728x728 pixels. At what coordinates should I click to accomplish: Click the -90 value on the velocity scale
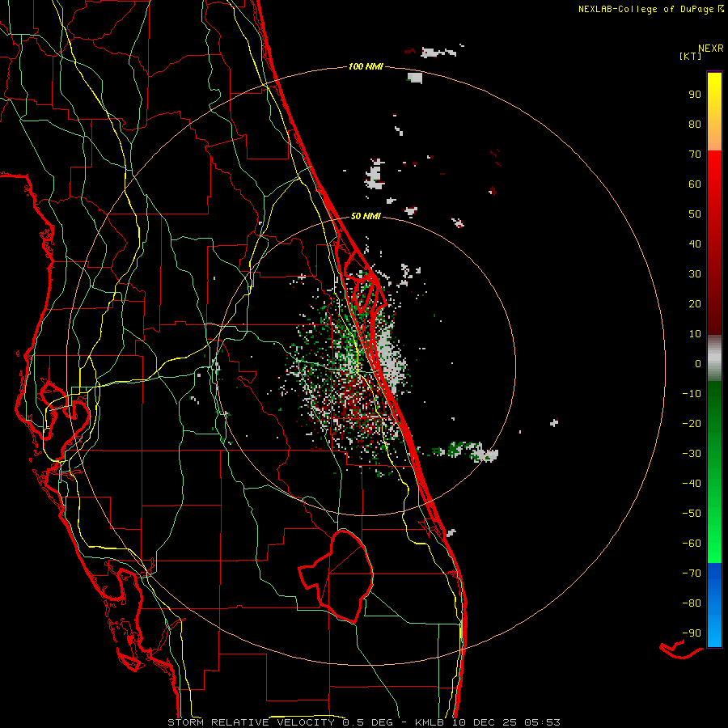pyautogui.click(x=692, y=633)
